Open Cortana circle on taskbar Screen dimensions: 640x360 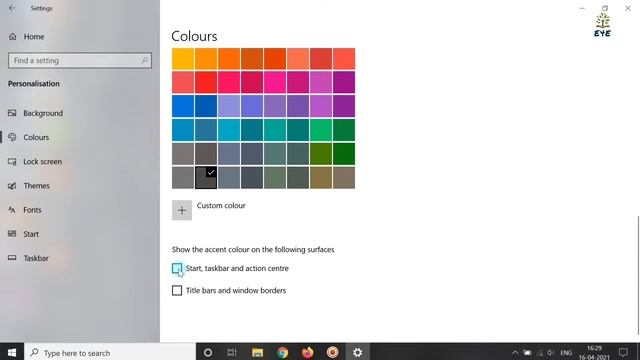pyautogui.click(x=208, y=352)
